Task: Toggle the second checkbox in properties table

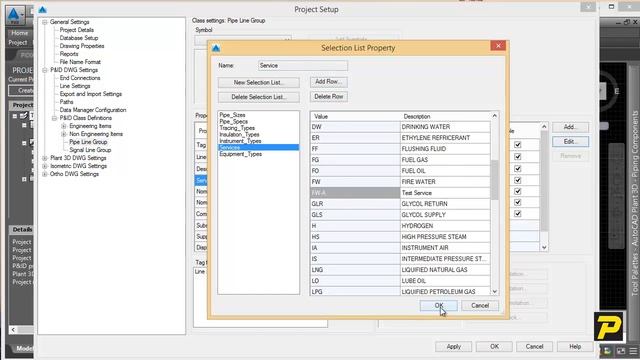Action: tap(518, 157)
